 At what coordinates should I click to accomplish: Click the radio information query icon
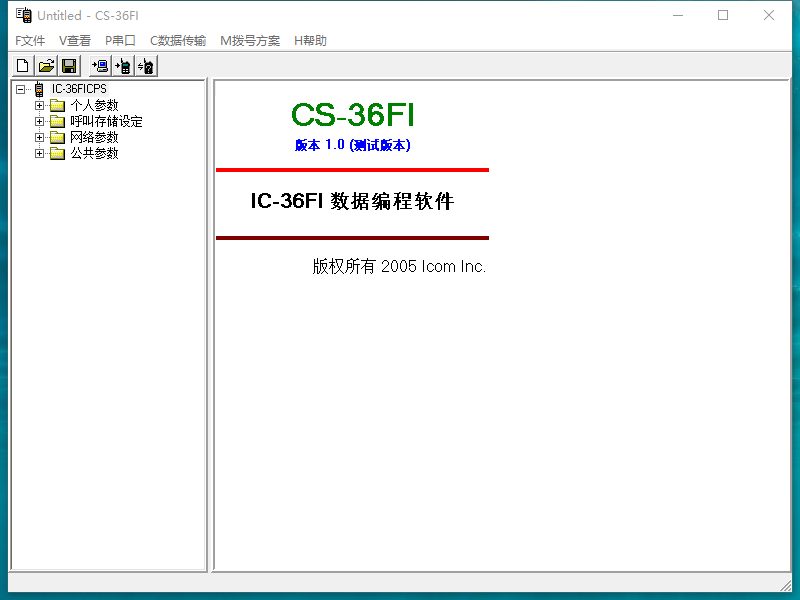(x=146, y=67)
